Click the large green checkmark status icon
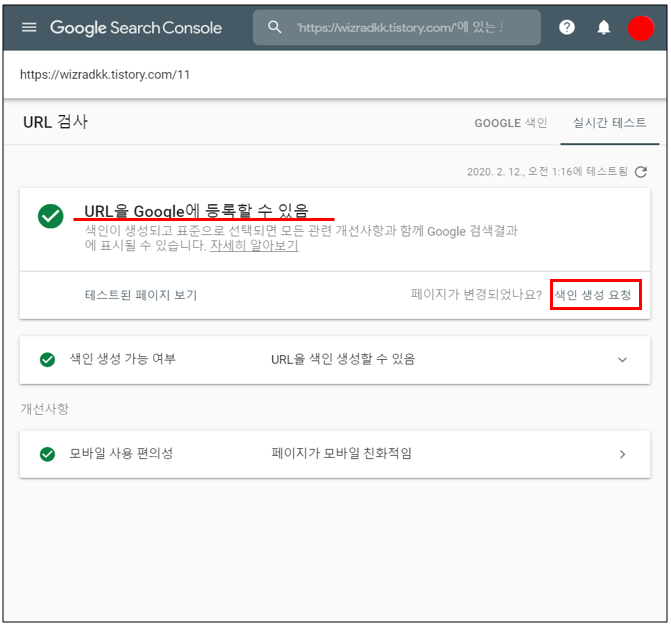Screen dimensions: 671x628 click(x=50, y=216)
